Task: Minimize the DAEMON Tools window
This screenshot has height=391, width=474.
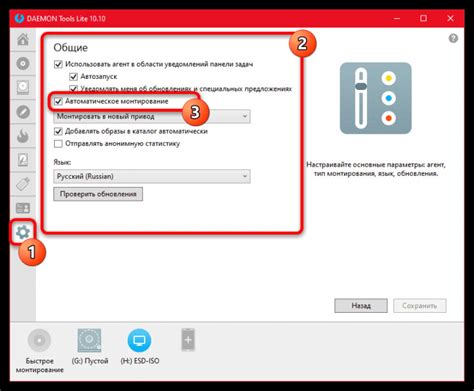Action: 397,18
